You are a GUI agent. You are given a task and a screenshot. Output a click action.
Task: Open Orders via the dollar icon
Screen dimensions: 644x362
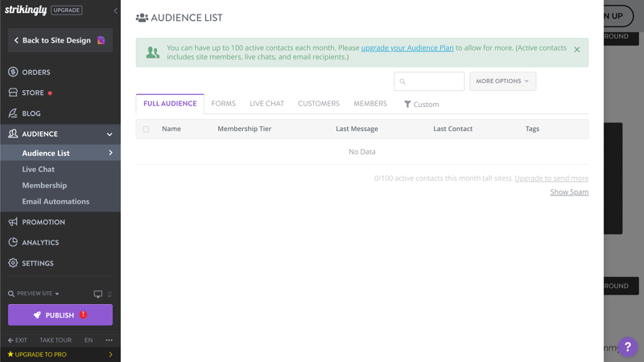[13, 72]
